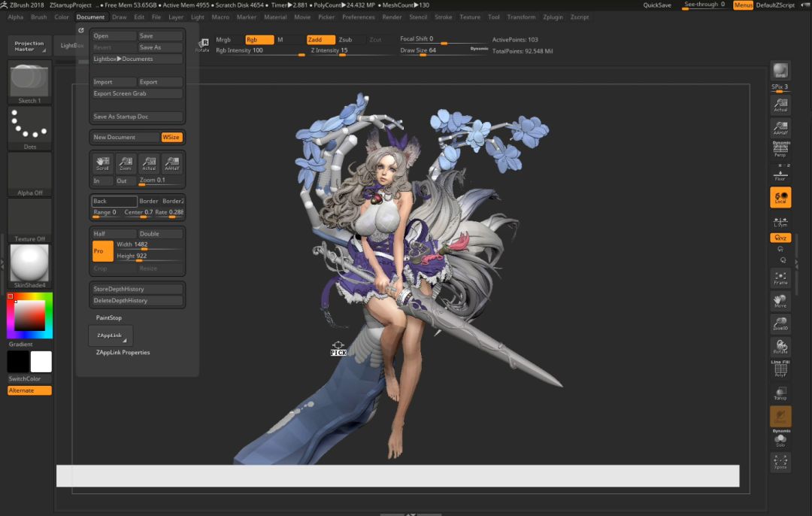Open the Brush menu
This screenshot has width=812, height=516.
pyautogui.click(x=39, y=17)
